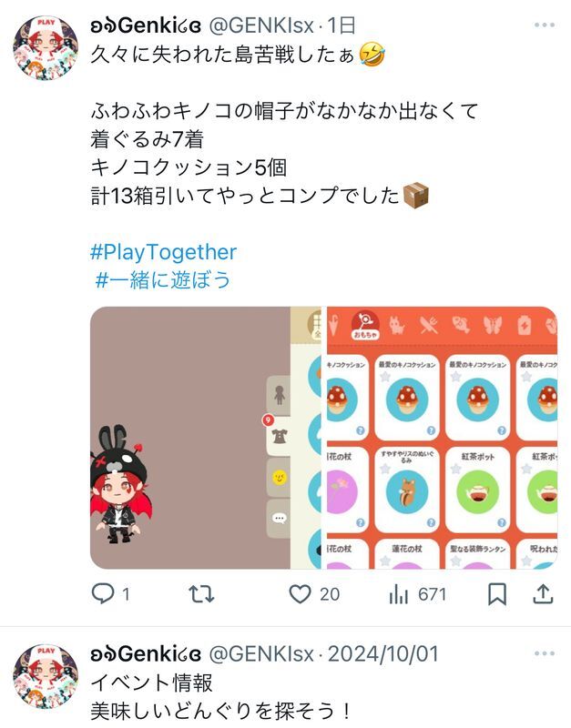Open the left character screenshot image
The height and width of the screenshot is (728, 571).
205,438
